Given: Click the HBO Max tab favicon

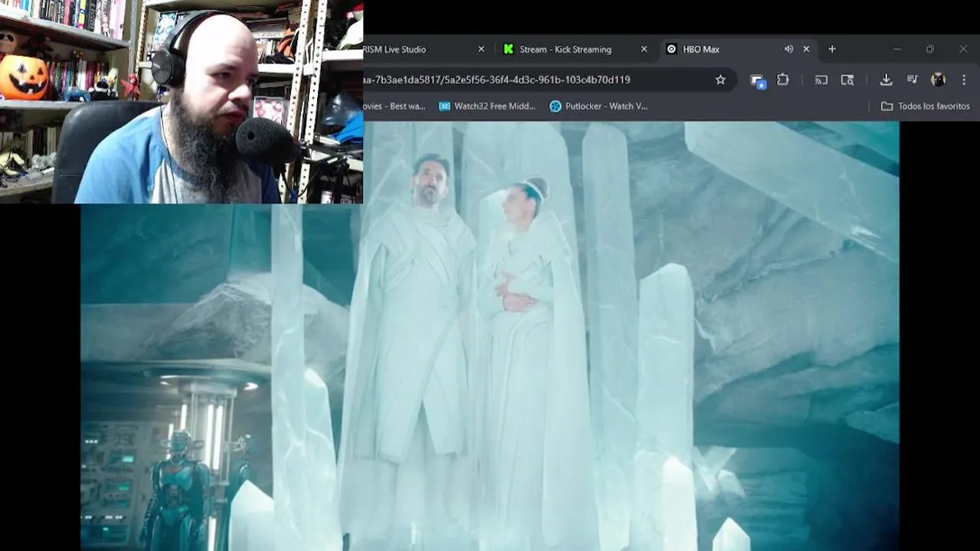Looking at the screenshot, I should (x=671, y=49).
